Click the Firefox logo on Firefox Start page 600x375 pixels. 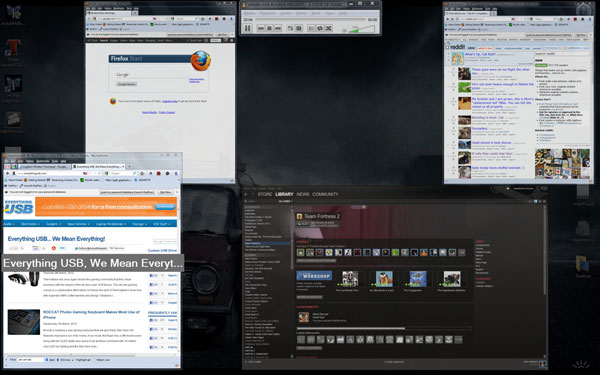tap(201, 61)
